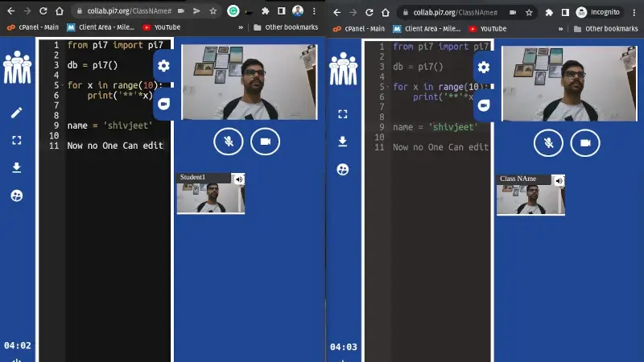Bookmark page star in left browser
This screenshot has height=362, width=644.
tap(213, 11)
